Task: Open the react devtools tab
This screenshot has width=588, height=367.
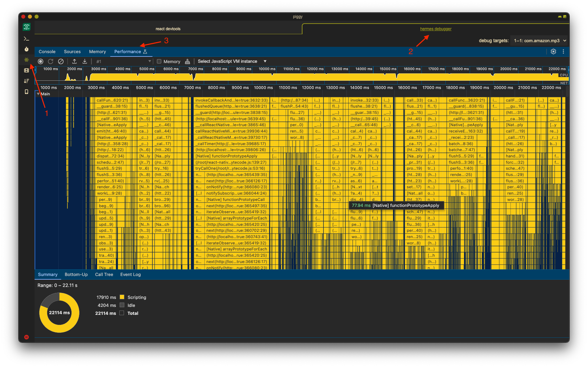Action: point(168,29)
